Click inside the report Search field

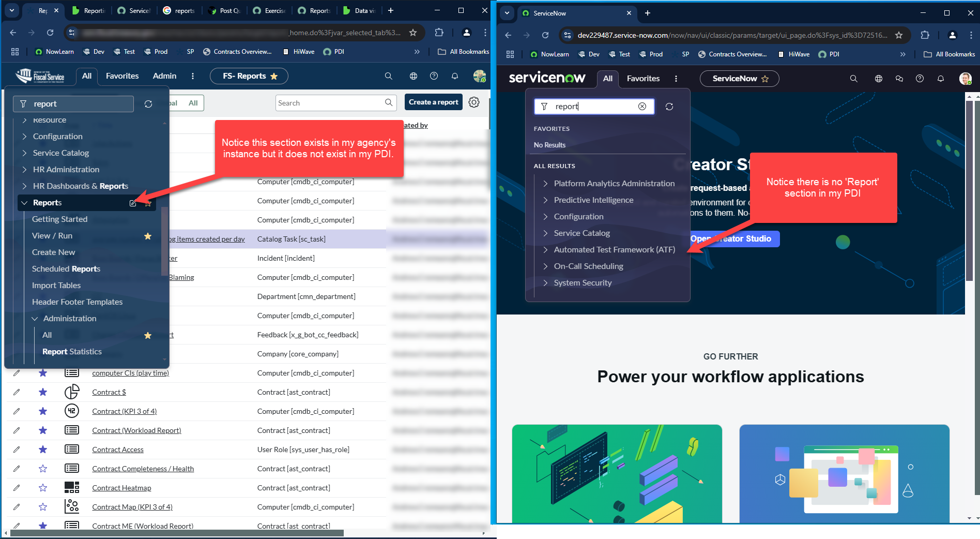[x=331, y=102]
